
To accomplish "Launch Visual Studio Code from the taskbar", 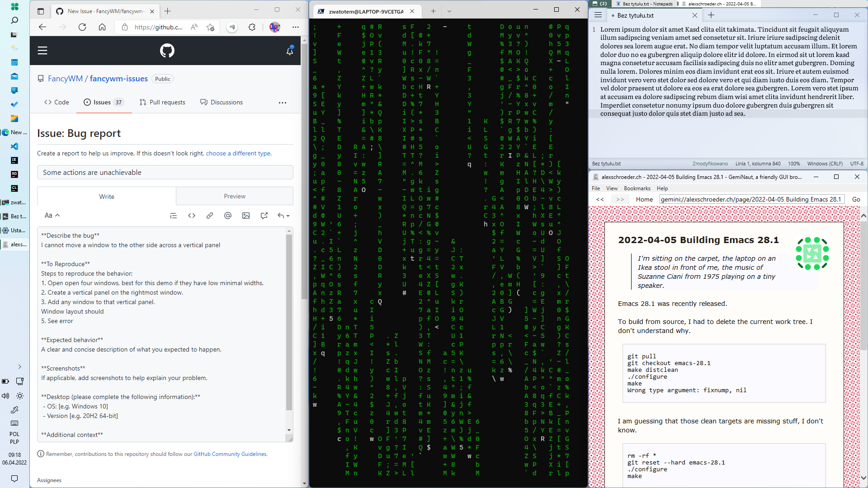I will pyautogui.click(x=14, y=146).
